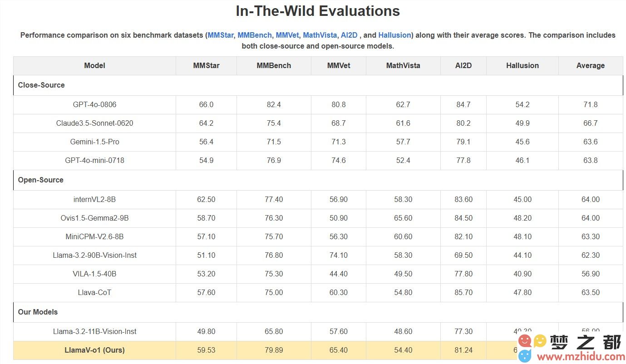Click GPT-4o-0806 MMStar score 66.0
Screen dimensions: 626x364
[x=206, y=104]
